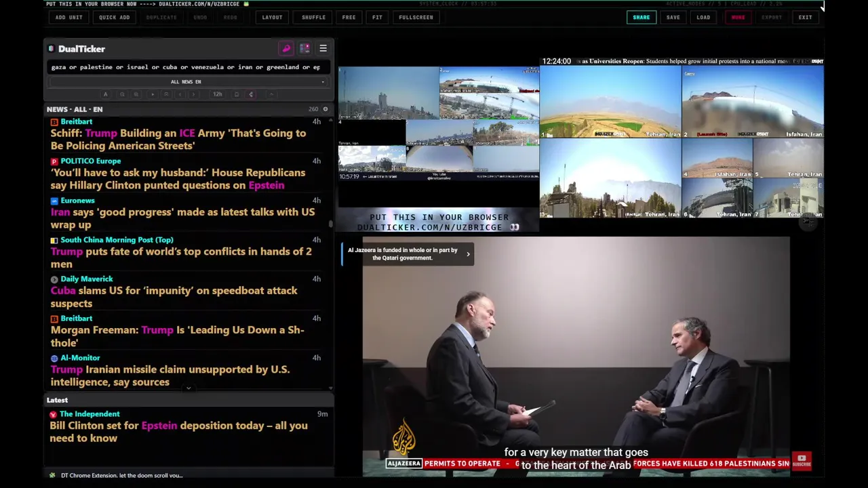
Task: Open Bill Clinton Epstein deposition headline
Action: [178, 432]
